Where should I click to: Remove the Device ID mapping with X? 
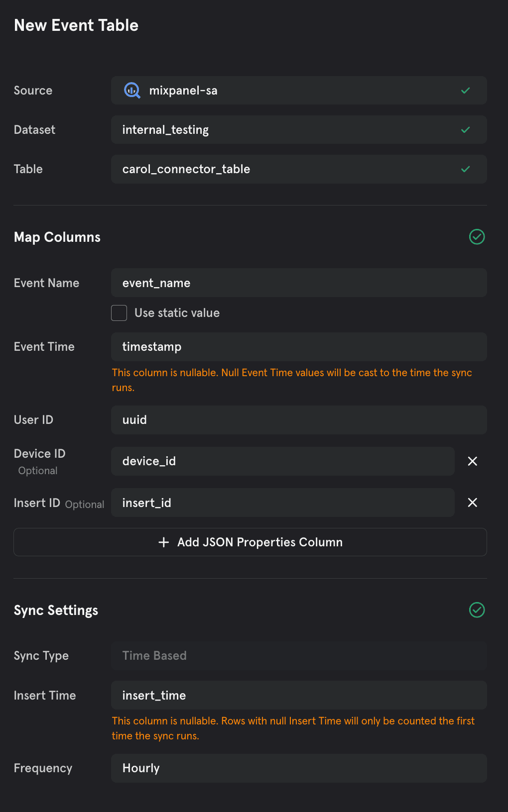click(473, 461)
